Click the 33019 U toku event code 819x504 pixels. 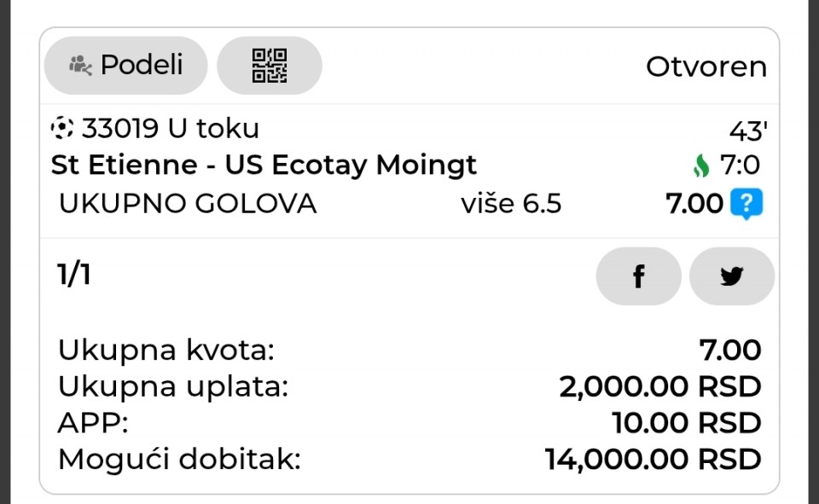point(170,129)
